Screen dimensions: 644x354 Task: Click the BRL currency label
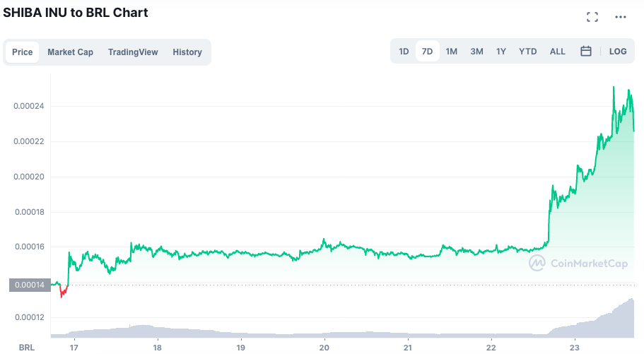point(27,348)
